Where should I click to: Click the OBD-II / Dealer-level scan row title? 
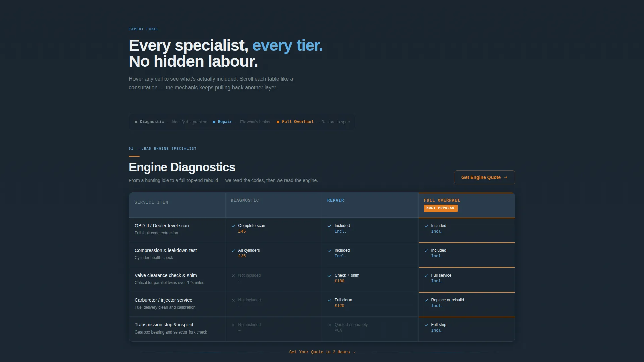point(162,226)
